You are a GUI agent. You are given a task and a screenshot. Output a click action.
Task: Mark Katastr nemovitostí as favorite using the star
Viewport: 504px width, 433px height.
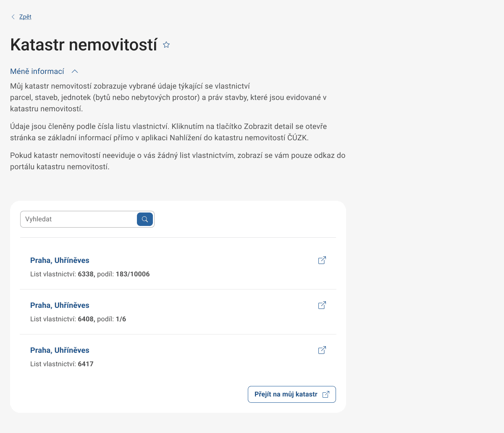(x=166, y=44)
